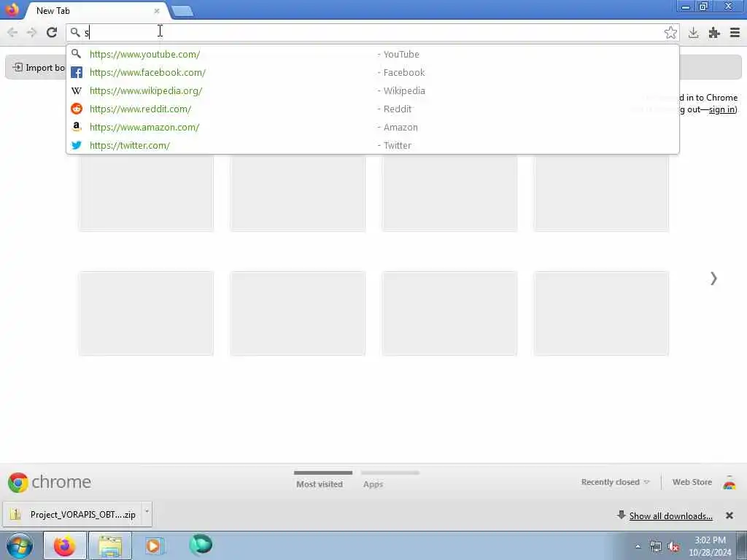747x560 pixels.
Task: Go forward with the forward arrow
Action: click(32, 32)
